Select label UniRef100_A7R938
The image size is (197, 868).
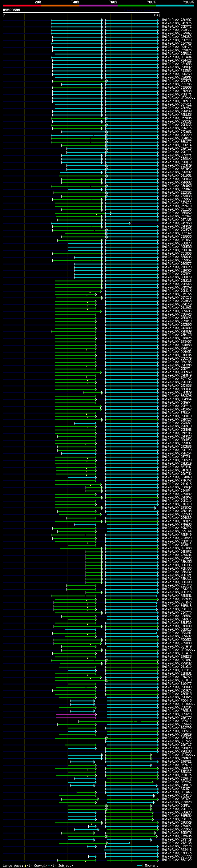pos(177,91)
